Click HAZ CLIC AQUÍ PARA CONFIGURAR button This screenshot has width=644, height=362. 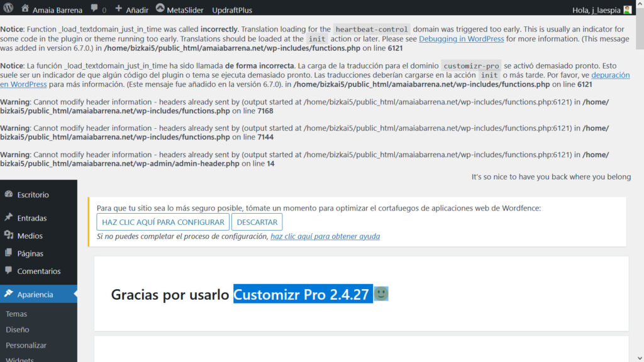163,222
